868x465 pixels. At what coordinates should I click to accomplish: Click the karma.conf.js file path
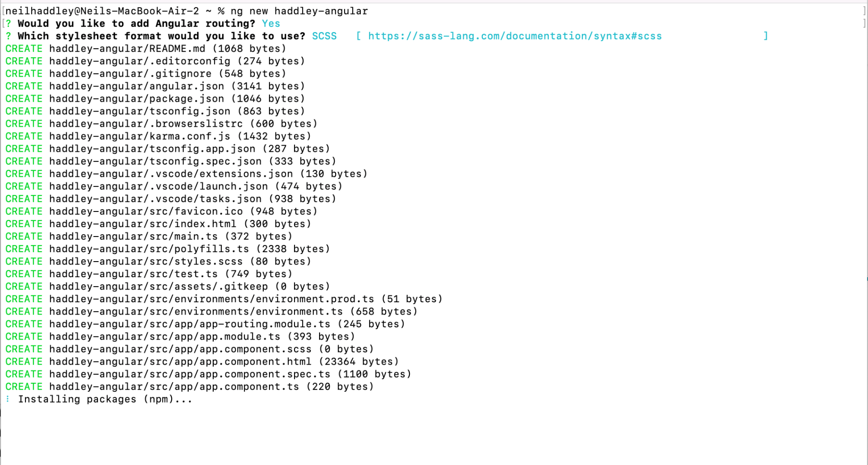140,136
